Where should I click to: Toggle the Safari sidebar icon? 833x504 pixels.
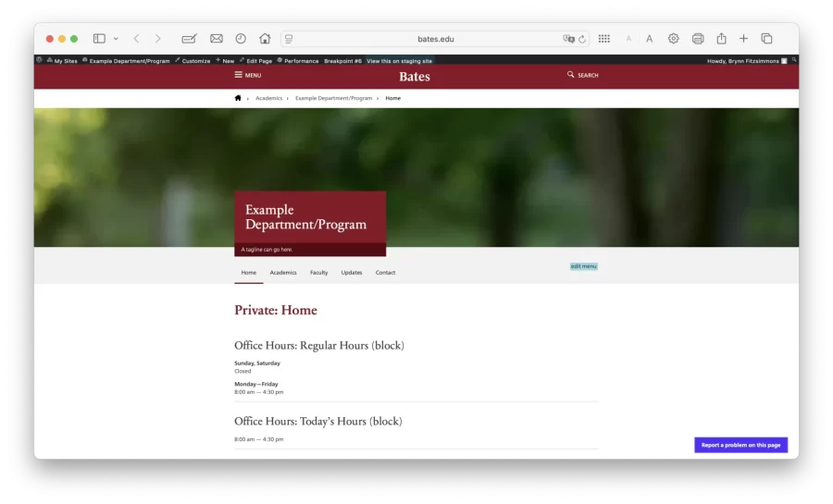[x=99, y=39]
